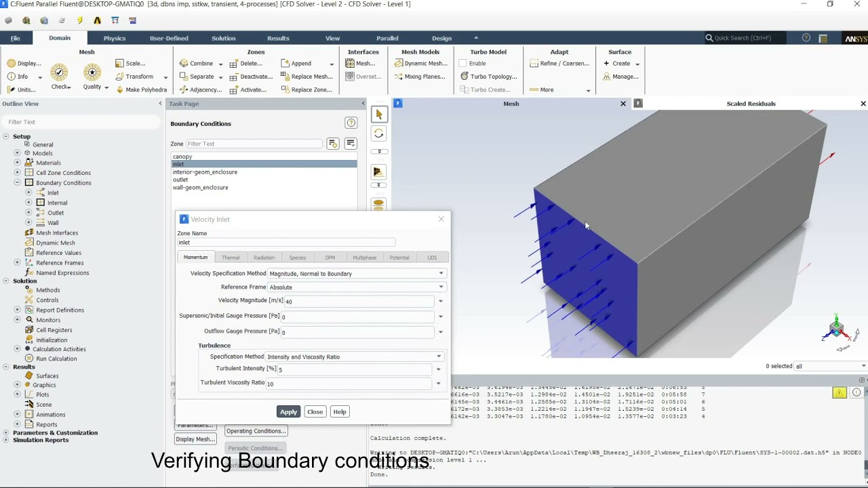The width and height of the screenshot is (868, 488).
Task: Click the ANSYS quick help icon
Action: coord(806,38)
